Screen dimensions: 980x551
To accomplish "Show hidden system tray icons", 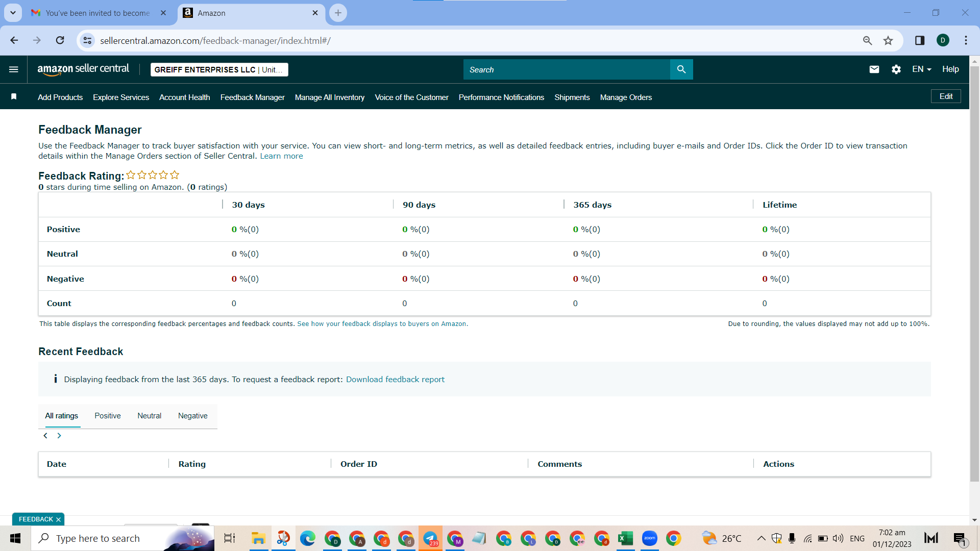I will (761, 538).
